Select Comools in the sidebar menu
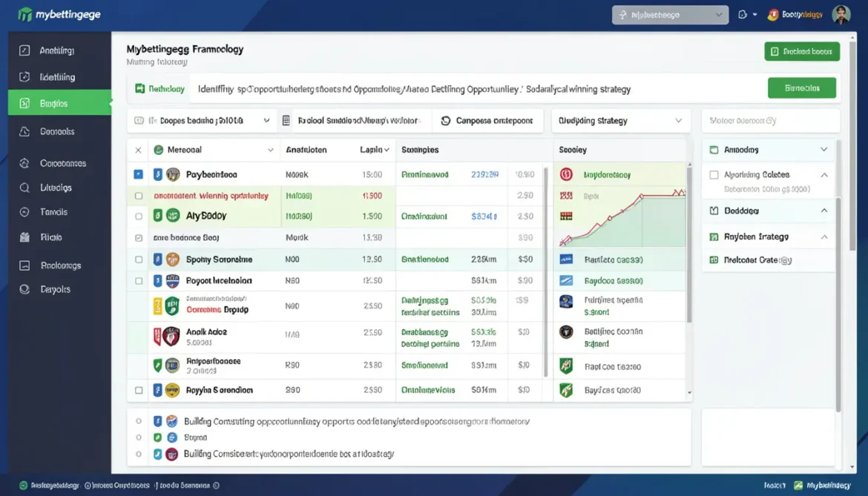This screenshot has width=868, height=496. [x=59, y=132]
